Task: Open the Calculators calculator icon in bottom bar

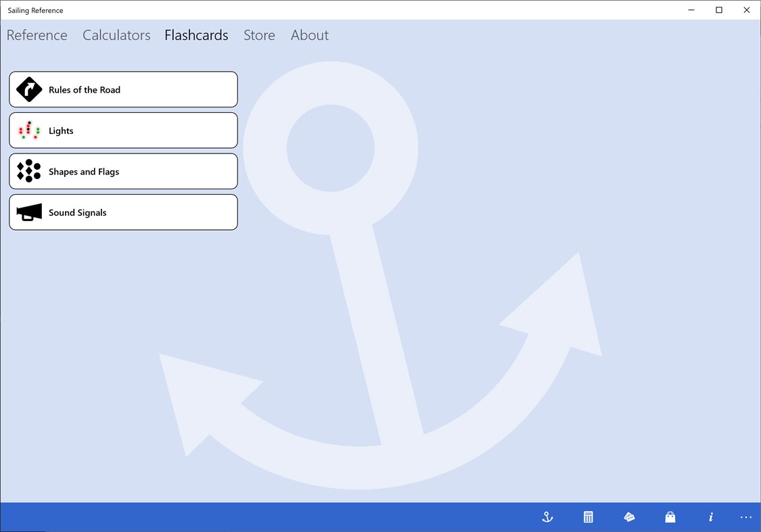Action: point(588,516)
